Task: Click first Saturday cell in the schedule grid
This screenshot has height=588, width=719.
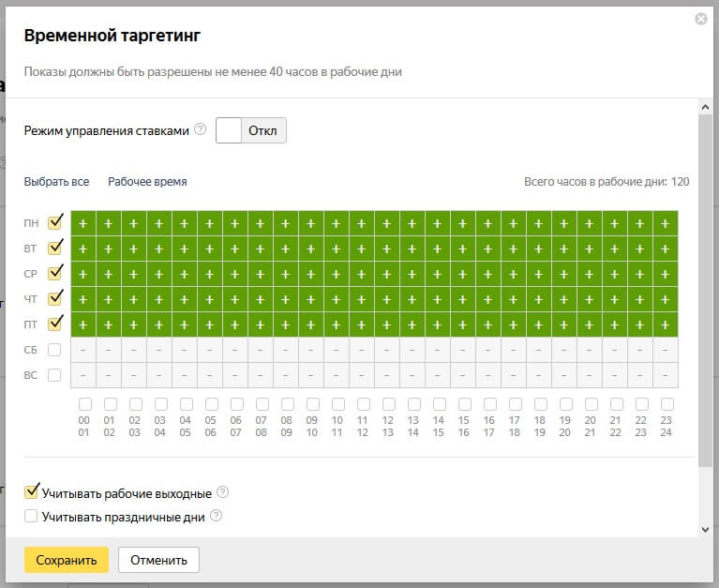Action: pos(83,350)
